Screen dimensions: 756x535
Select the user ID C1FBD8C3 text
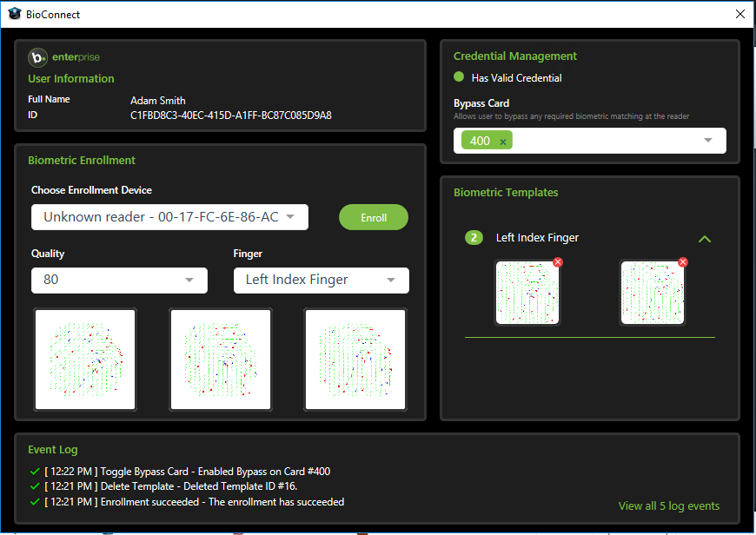pos(231,116)
